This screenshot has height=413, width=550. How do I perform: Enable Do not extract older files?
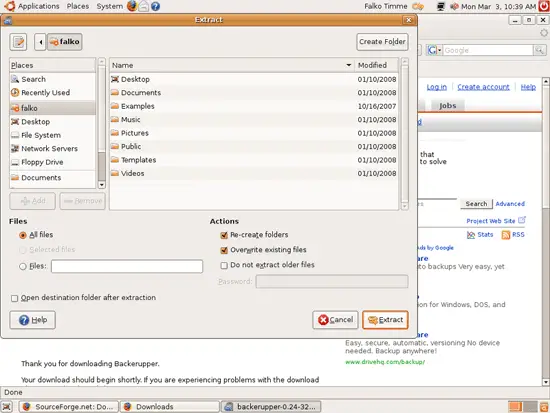coord(224,265)
